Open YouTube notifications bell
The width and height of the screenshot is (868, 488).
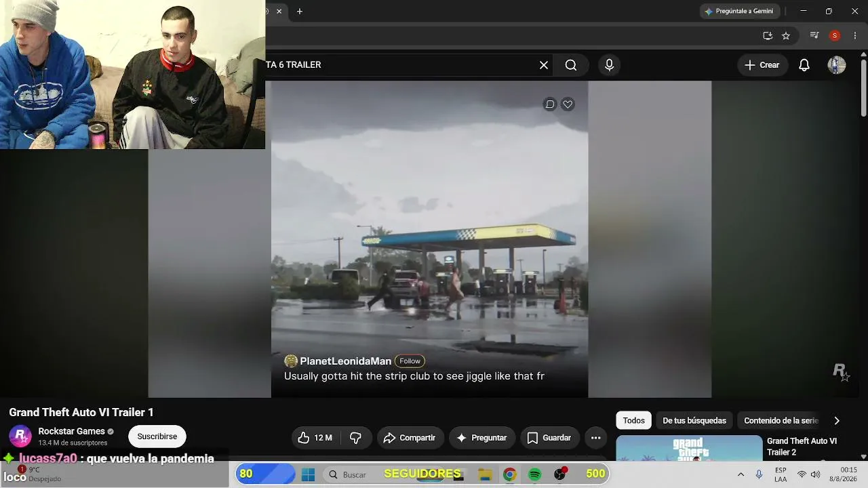804,65
